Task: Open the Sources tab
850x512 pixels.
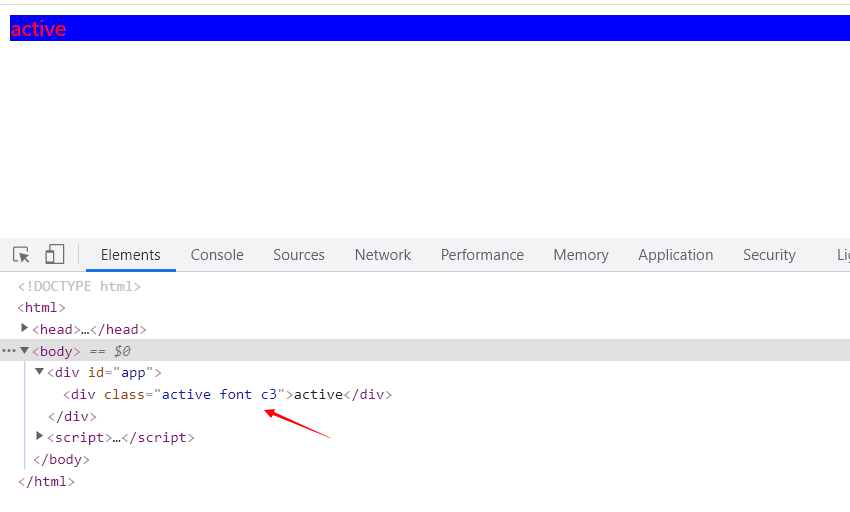Action: pos(299,255)
